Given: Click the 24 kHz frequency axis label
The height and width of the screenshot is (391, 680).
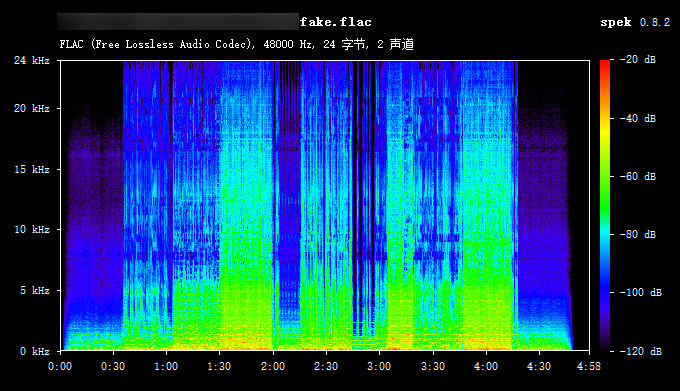Looking at the screenshot, I should coord(32,60).
